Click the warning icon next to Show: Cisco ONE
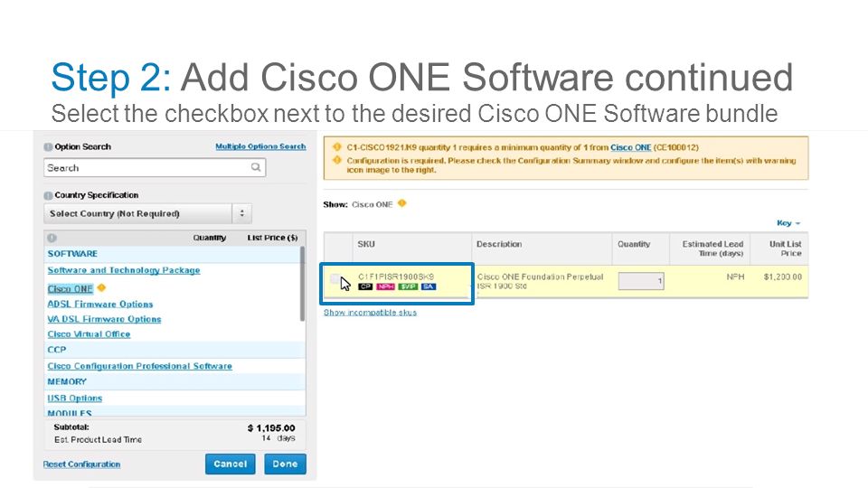Screen dimensions: 868x488 pyautogui.click(x=401, y=203)
